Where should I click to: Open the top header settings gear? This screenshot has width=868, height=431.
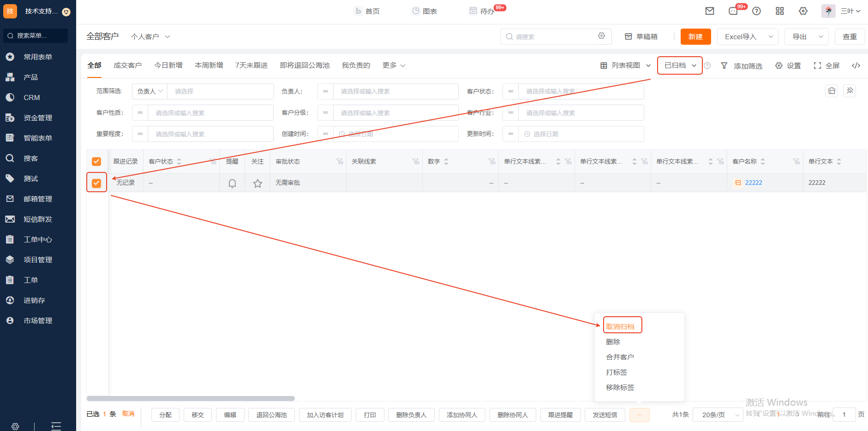803,11
